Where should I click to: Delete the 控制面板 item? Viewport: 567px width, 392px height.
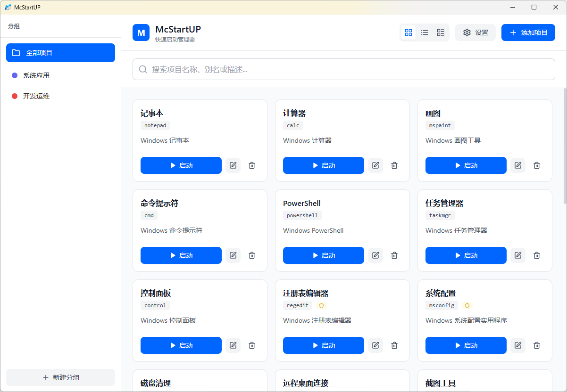pos(252,345)
